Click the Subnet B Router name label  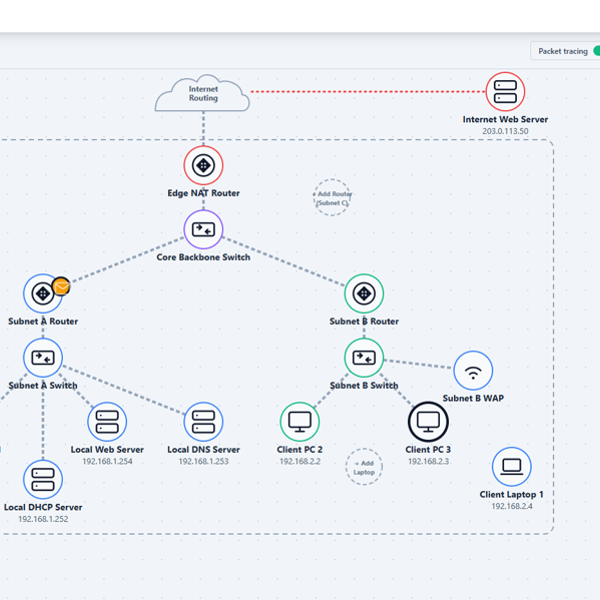[364, 321]
